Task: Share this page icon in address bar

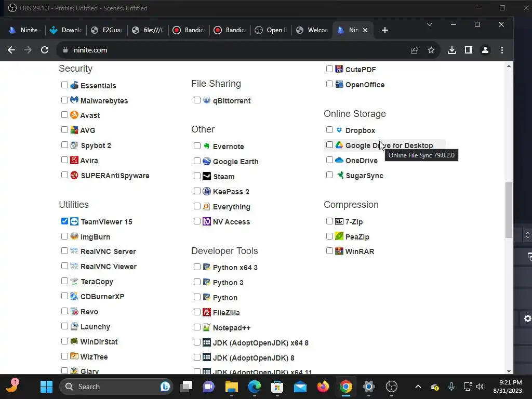Action: point(415,50)
